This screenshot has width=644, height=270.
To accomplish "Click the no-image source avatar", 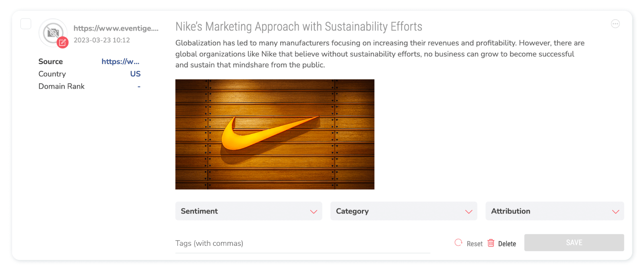I will pos(53,33).
